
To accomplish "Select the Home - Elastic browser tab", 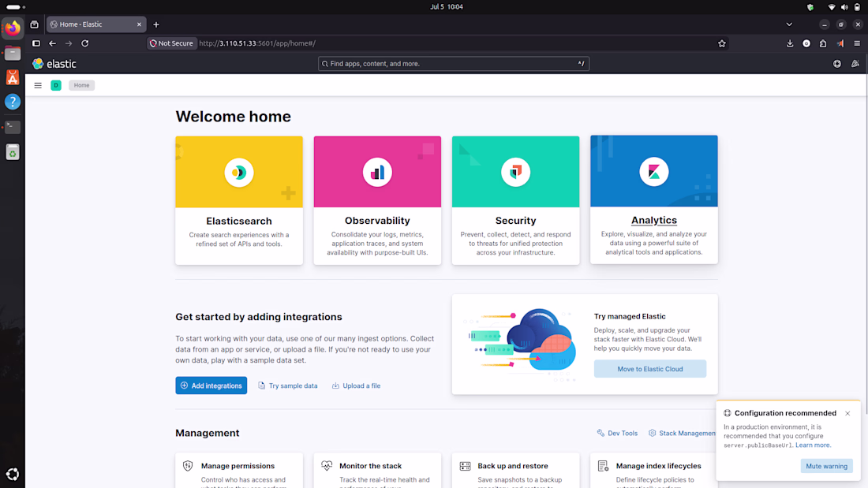I will pyautogui.click(x=96, y=24).
